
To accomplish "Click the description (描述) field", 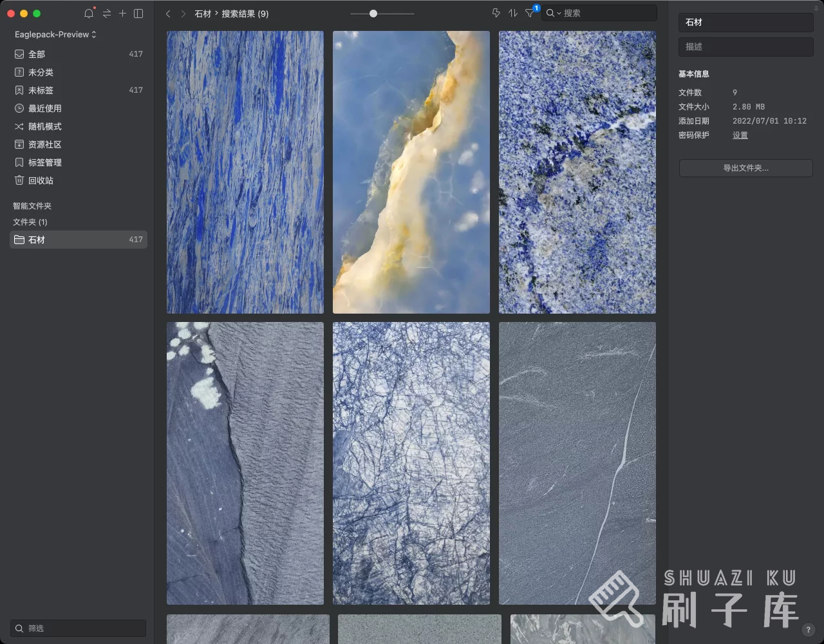I will tap(745, 47).
